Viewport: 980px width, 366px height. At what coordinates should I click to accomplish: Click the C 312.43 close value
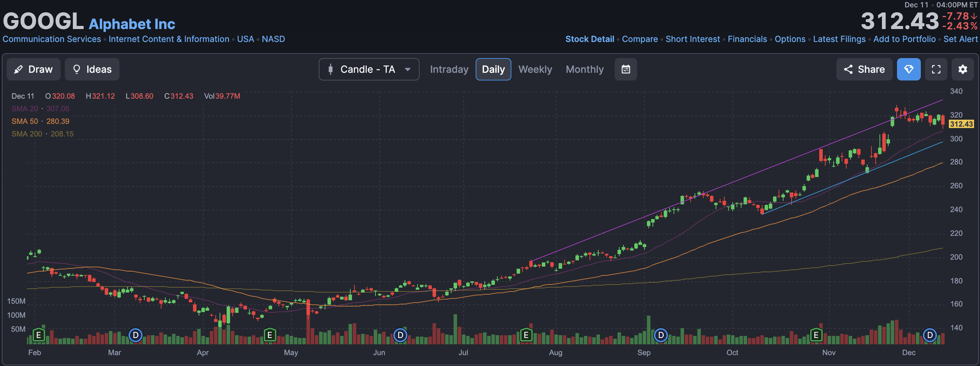tap(179, 96)
